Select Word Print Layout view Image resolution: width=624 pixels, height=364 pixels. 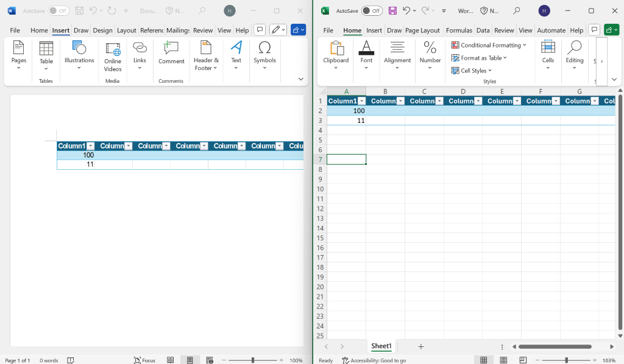[190, 360]
